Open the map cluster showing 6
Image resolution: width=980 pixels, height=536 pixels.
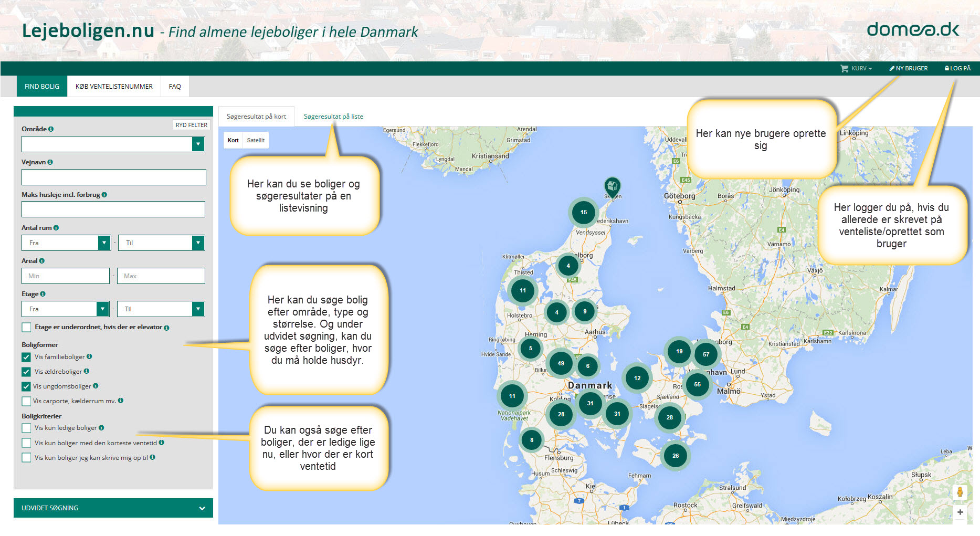pyautogui.click(x=588, y=366)
